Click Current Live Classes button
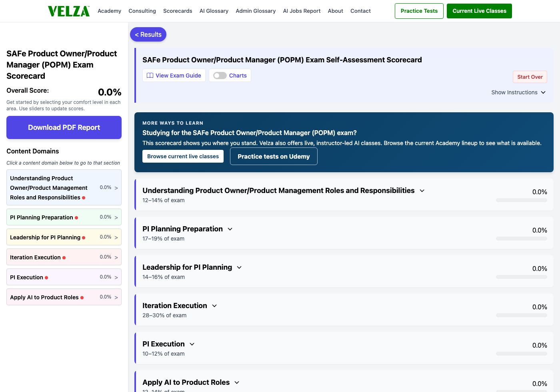 pos(479,11)
